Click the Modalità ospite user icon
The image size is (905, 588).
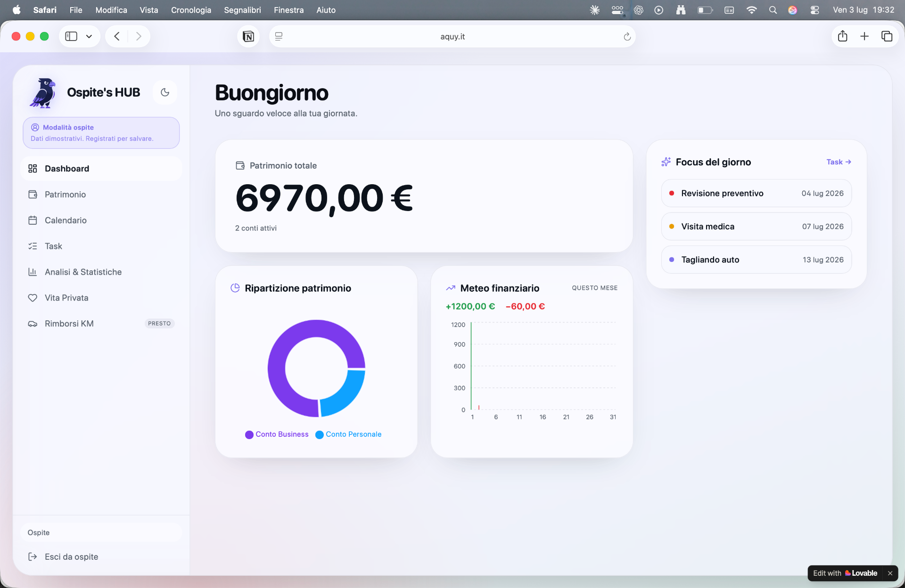pos(35,127)
